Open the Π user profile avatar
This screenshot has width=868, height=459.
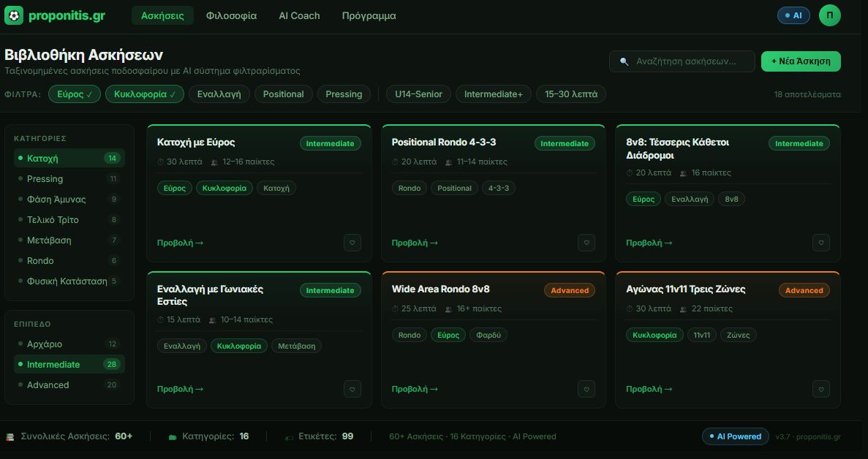(829, 15)
